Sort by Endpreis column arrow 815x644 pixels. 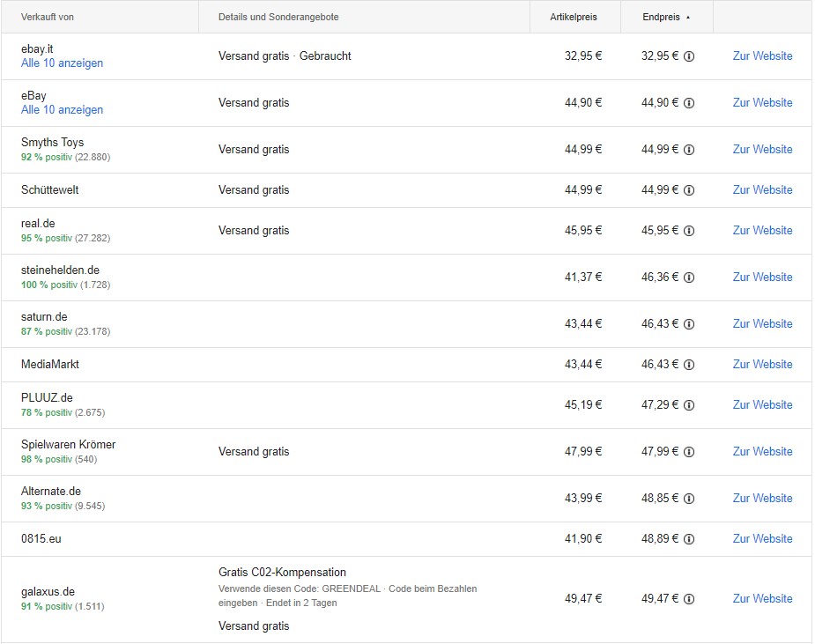tap(687, 17)
